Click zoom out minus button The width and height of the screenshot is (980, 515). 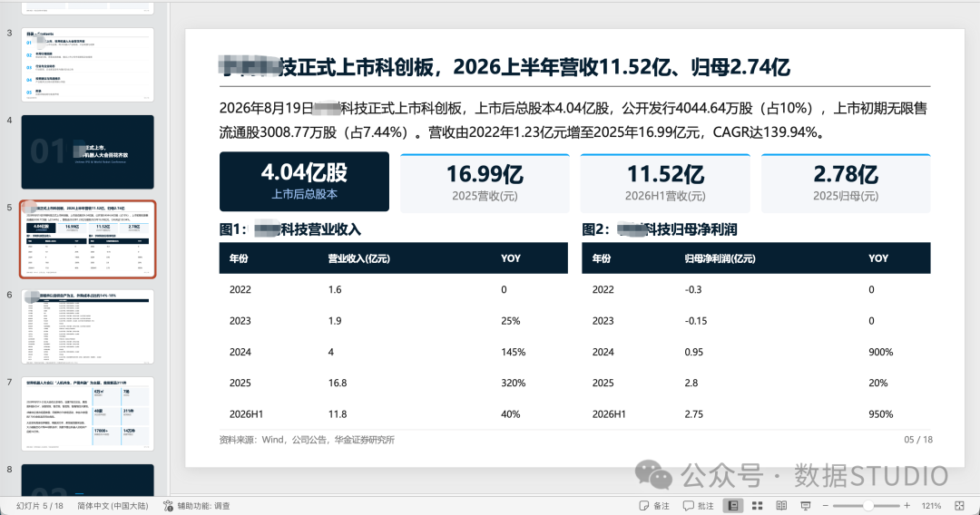point(826,506)
